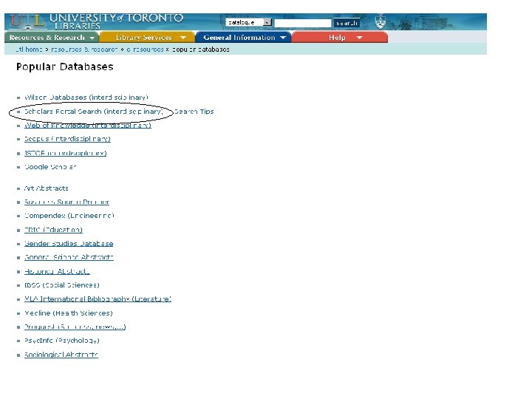The width and height of the screenshot is (532, 399).
Task: Open the Help menu
Action: (339, 38)
